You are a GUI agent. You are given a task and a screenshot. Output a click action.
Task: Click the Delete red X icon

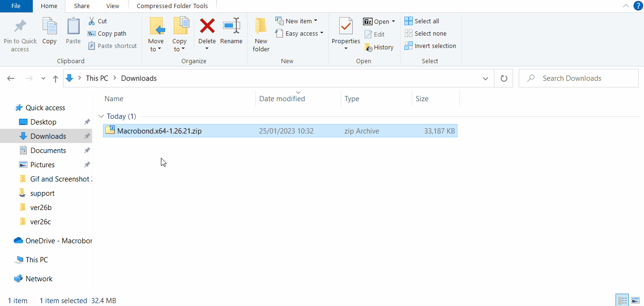pyautogui.click(x=207, y=26)
